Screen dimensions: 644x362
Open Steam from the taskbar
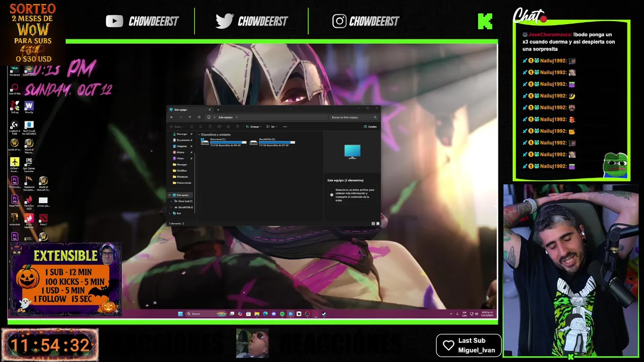tap(324, 314)
